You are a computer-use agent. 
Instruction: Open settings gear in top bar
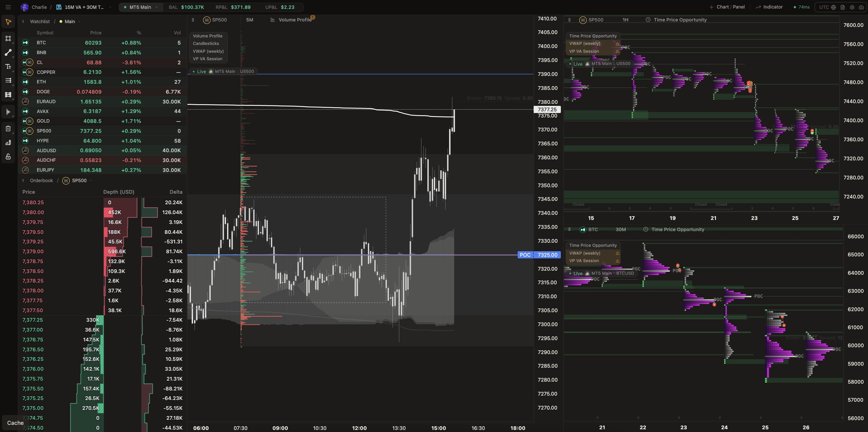point(852,7)
